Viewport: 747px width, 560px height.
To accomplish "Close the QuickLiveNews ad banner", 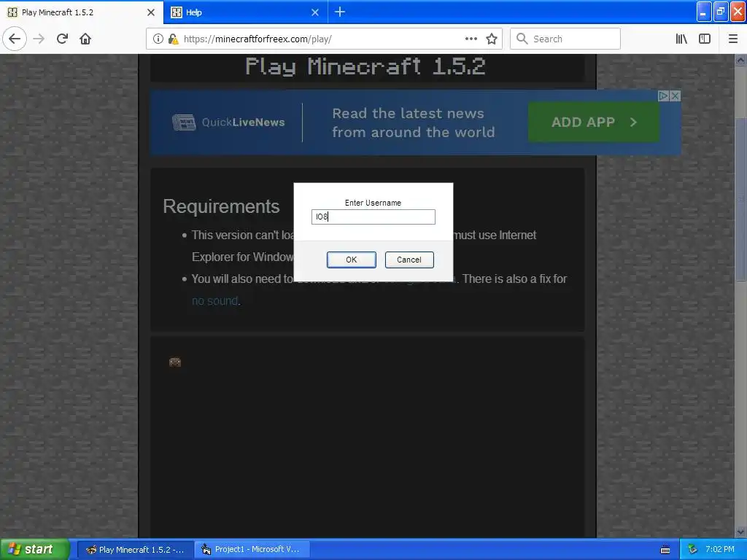I will click(x=675, y=96).
